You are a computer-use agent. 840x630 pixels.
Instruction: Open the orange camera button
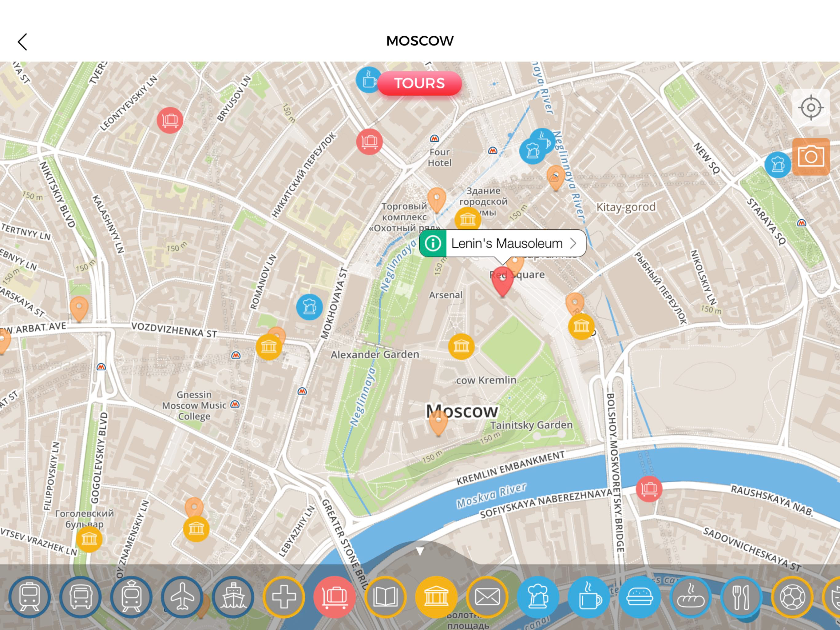click(811, 156)
